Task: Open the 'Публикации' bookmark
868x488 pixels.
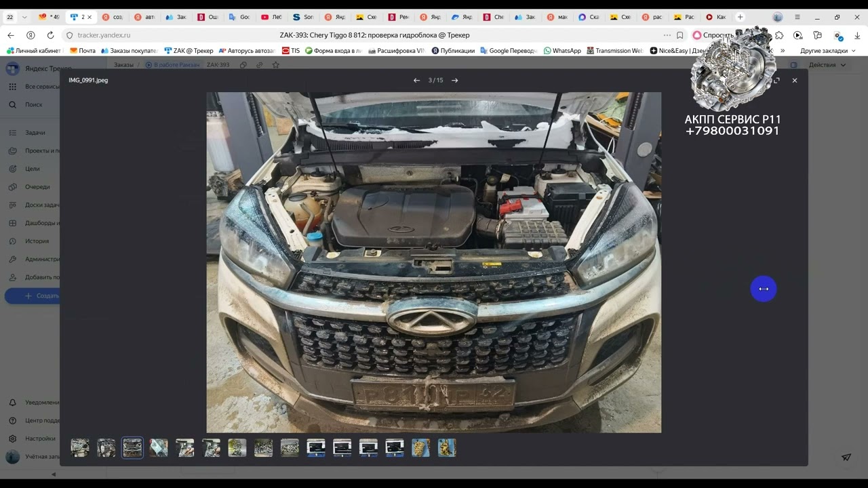Action: tap(453, 51)
